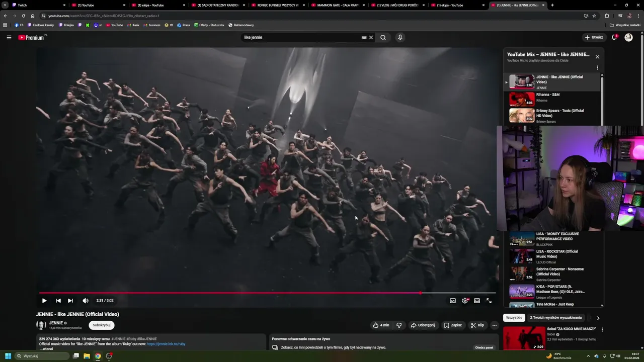
Task: Open the tab search dropdown arrow
Action: point(5,5)
